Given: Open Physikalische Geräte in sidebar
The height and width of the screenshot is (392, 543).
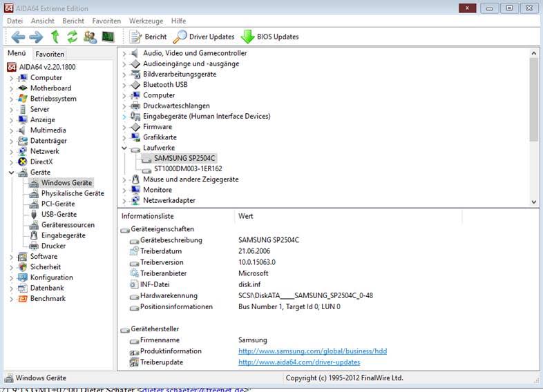Looking at the screenshot, I should [x=73, y=193].
